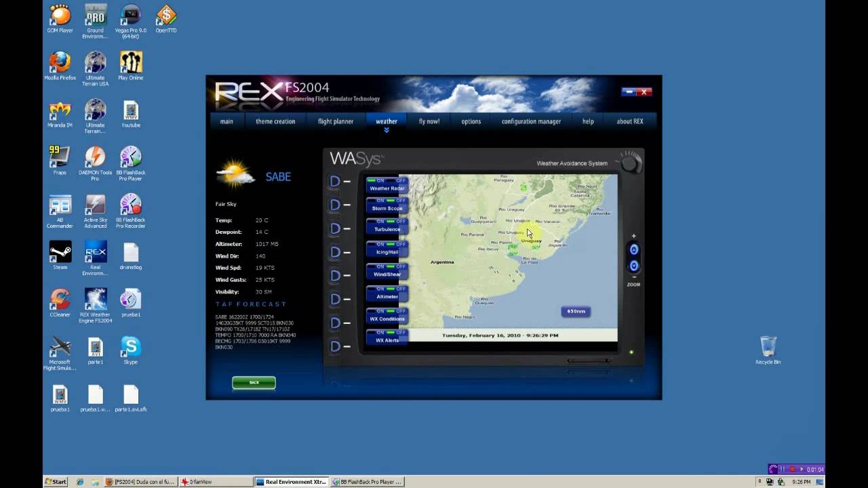Click the 650nm range indicator

pyautogui.click(x=576, y=311)
